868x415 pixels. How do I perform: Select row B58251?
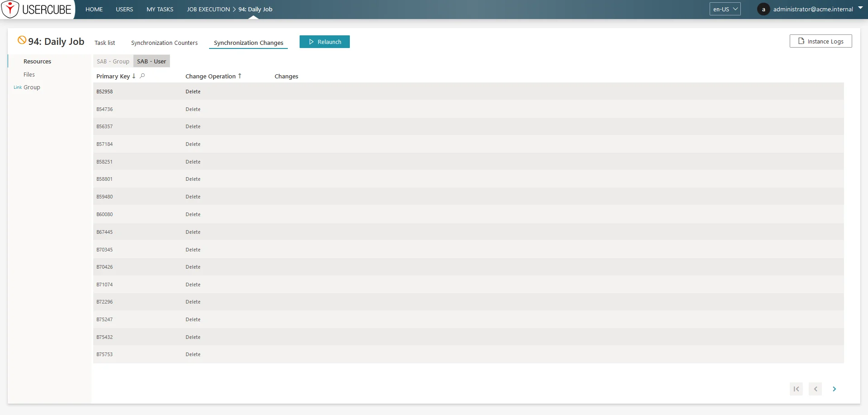tap(468, 162)
